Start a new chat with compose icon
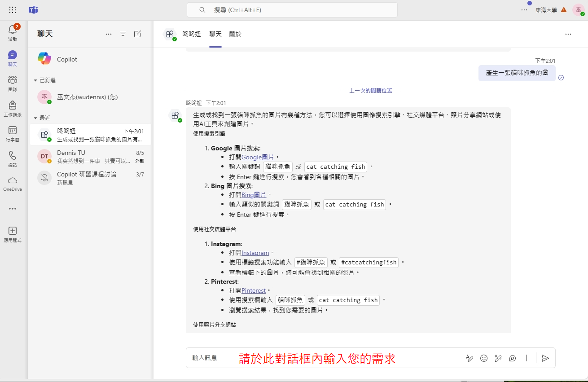Viewport: 588px width, 382px height. [x=138, y=34]
